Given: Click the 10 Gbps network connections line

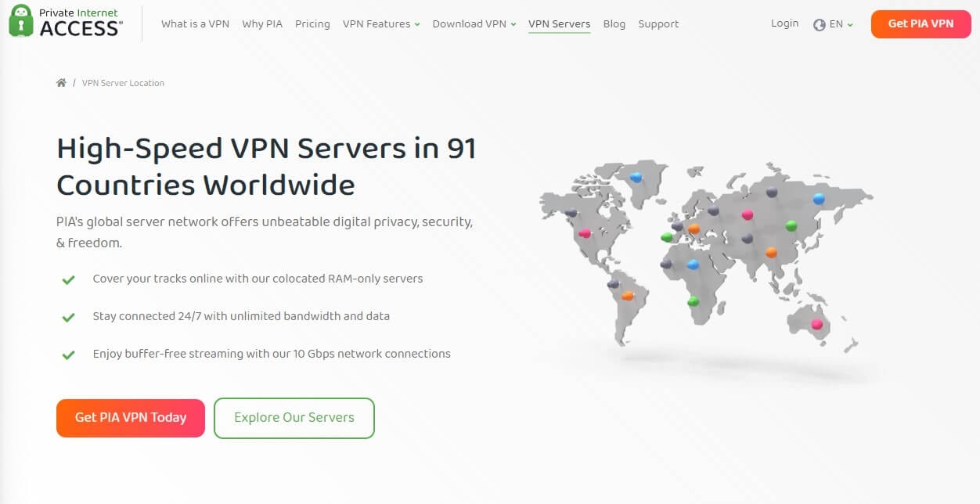Looking at the screenshot, I should coord(272,354).
